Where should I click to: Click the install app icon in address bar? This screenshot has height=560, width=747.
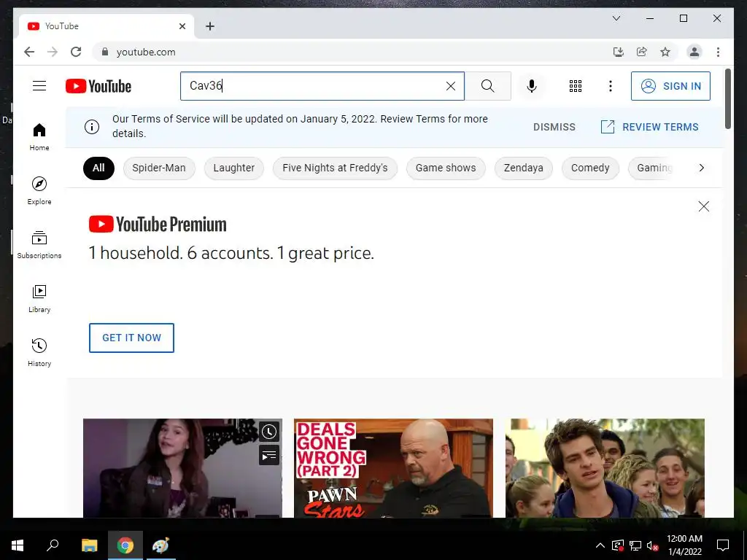[619, 52]
